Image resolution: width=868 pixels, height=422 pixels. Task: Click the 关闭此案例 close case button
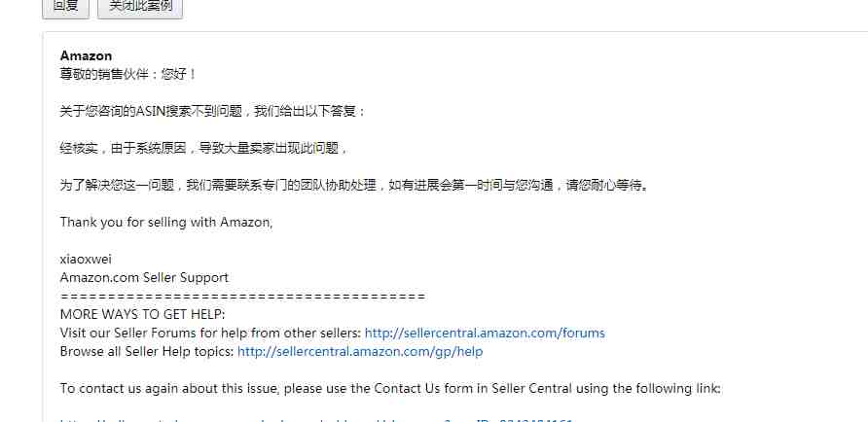(x=140, y=8)
